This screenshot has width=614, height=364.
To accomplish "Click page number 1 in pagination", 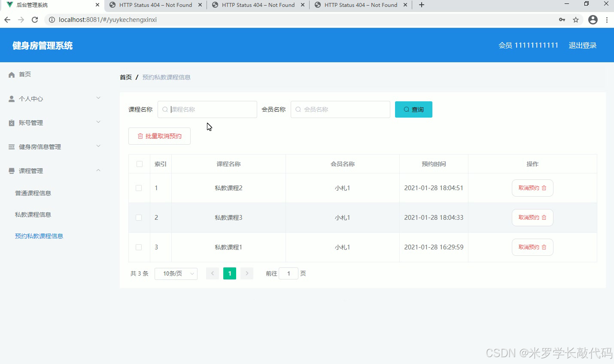I will pyautogui.click(x=230, y=273).
